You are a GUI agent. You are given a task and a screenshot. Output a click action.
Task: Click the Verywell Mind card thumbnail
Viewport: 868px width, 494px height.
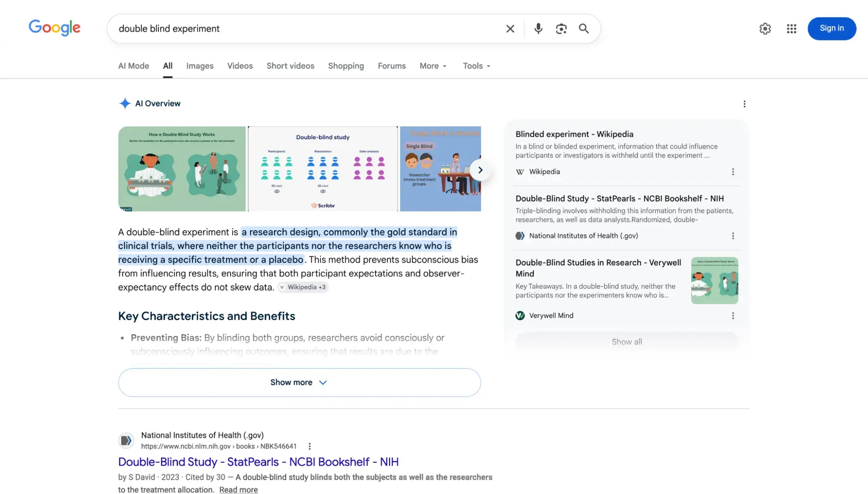coord(714,280)
